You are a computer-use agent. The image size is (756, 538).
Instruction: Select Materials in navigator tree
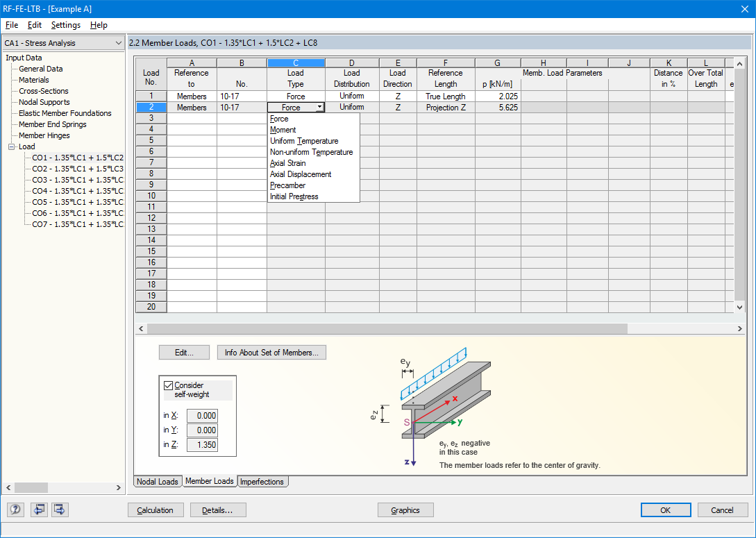pos(34,80)
